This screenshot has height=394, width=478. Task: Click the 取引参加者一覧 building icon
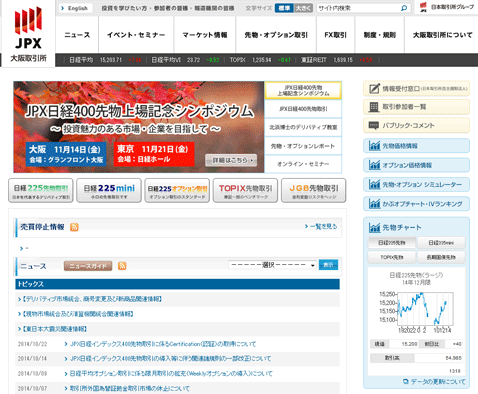[374, 107]
